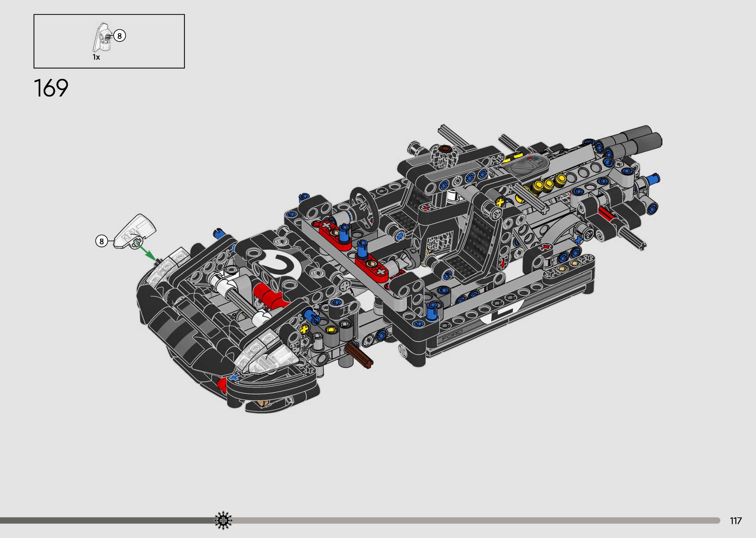
Task: Click the circled 8 beside floating headlight piece
Action: 102,241
